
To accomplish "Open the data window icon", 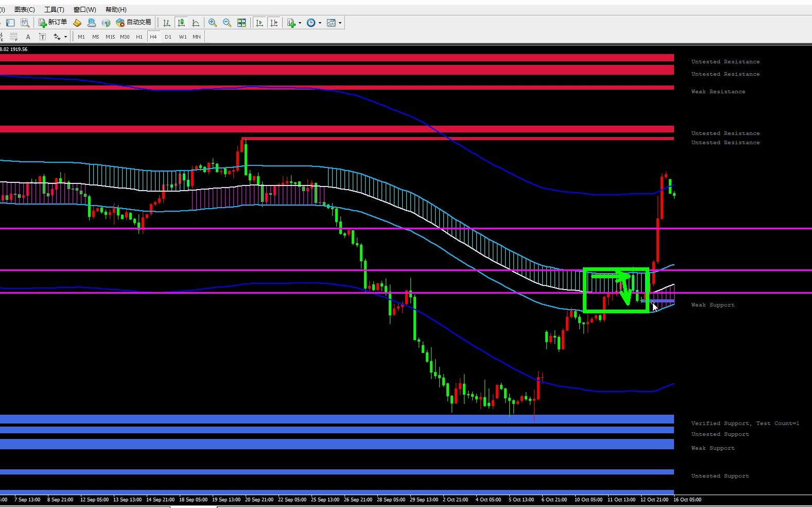I will click(10, 23).
